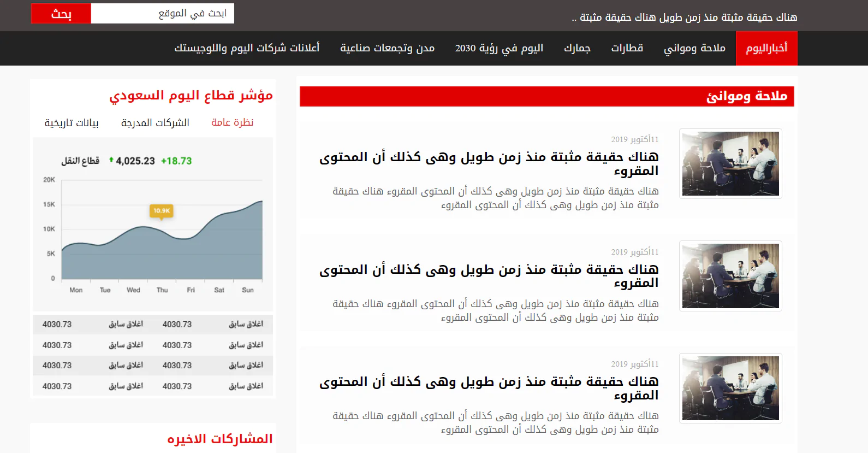Open the third article headline link
This screenshot has height=453, width=868.
[x=489, y=388]
